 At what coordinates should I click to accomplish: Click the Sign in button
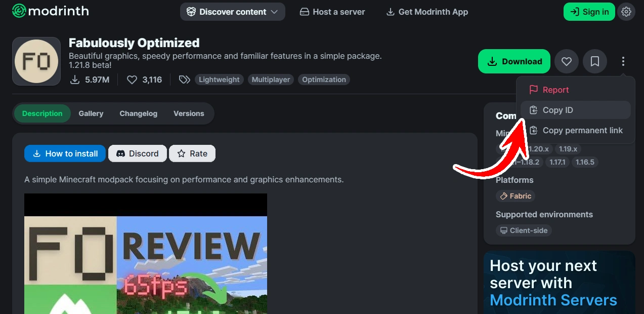point(589,12)
